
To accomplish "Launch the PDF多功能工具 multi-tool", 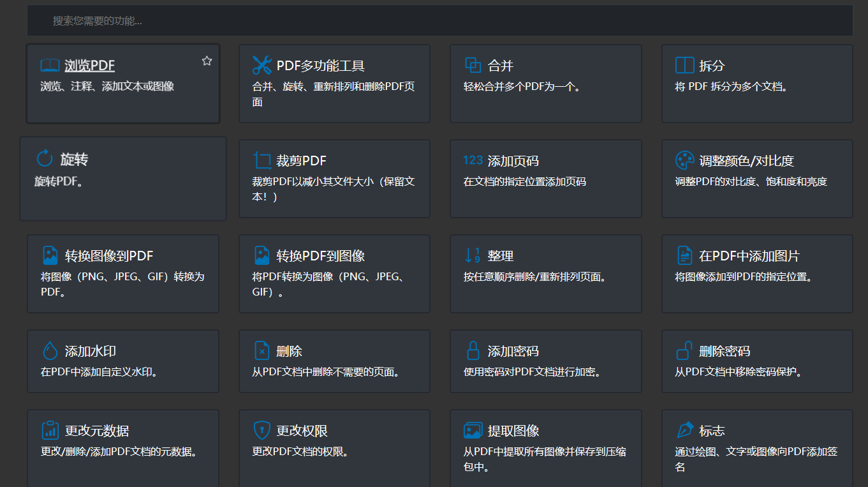I will pos(334,83).
